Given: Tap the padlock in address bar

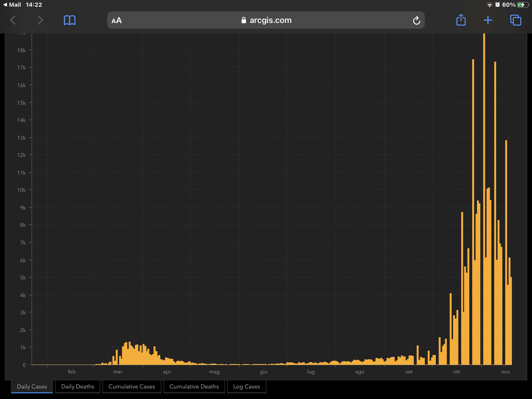Looking at the screenshot, I should (244, 20).
